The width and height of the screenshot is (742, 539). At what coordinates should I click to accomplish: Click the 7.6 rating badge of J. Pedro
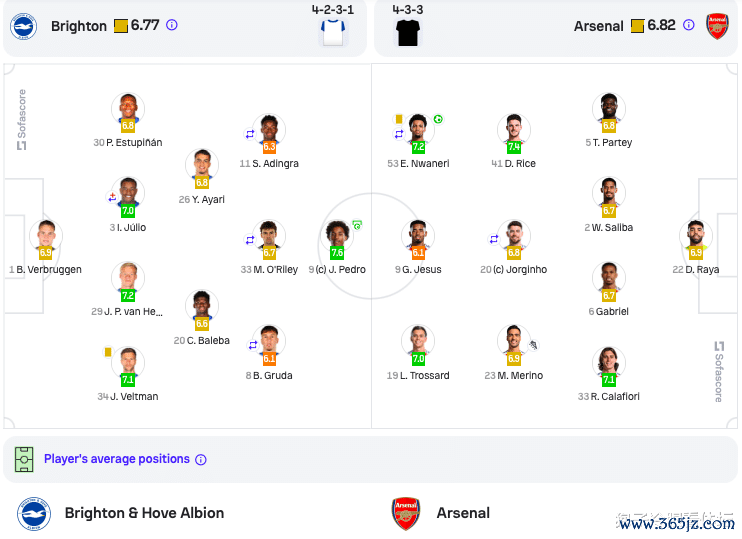[x=337, y=253]
